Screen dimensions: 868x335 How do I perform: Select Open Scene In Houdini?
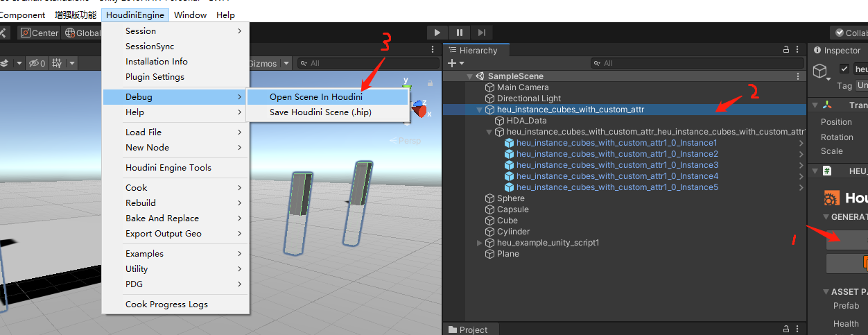pyautogui.click(x=328, y=97)
